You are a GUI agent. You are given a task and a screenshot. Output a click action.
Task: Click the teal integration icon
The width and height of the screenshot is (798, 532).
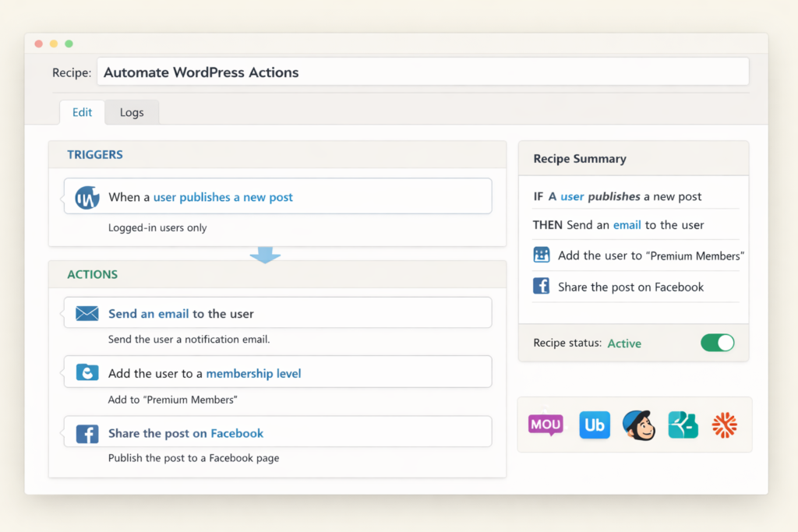click(x=682, y=425)
